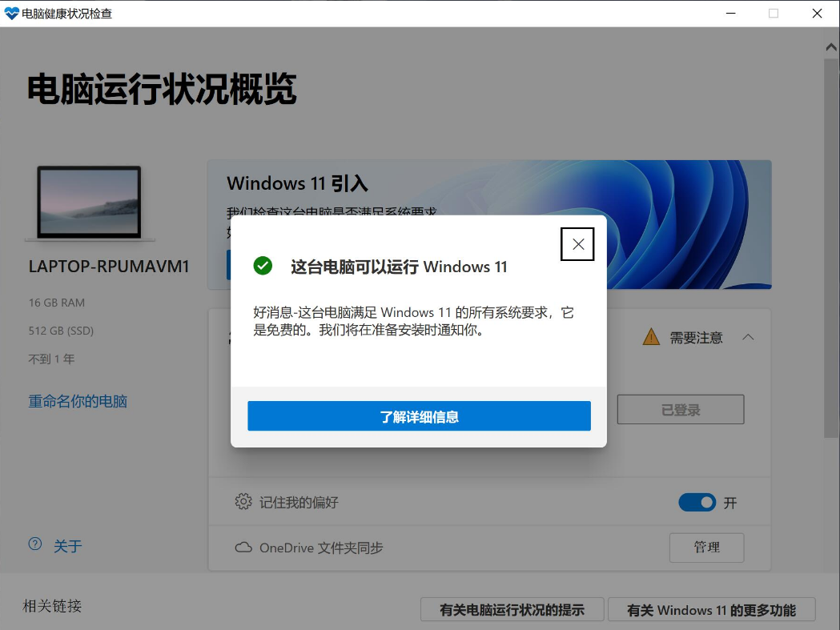The height and width of the screenshot is (630, 840).
Task: Click the yellow warning triangle near 需要注意
Action: point(651,336)
